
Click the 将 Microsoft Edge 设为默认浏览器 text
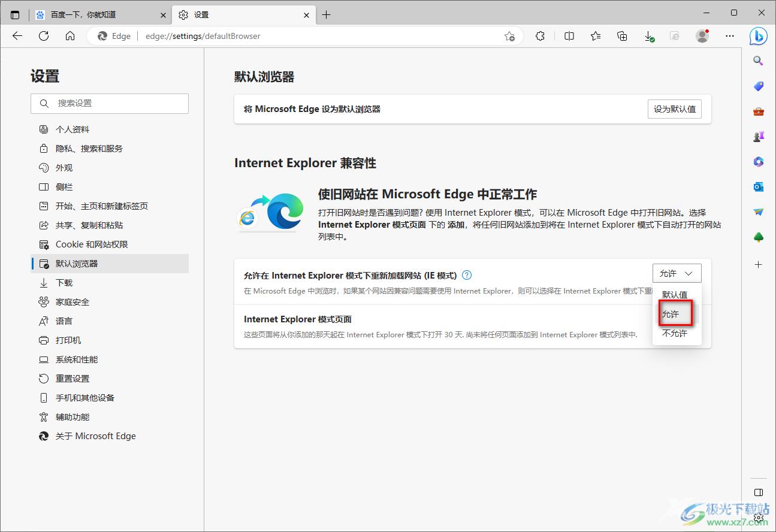pos(312,109)
